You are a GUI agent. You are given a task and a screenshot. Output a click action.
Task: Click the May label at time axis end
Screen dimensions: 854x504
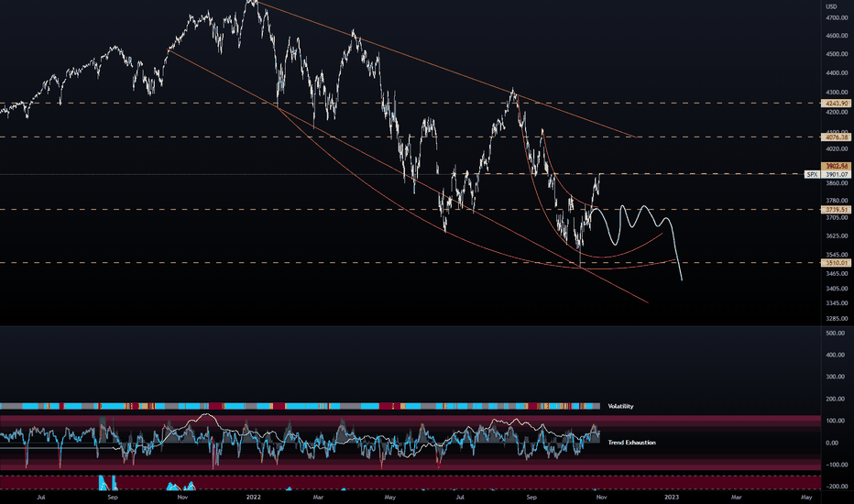[x=806, y=497]
